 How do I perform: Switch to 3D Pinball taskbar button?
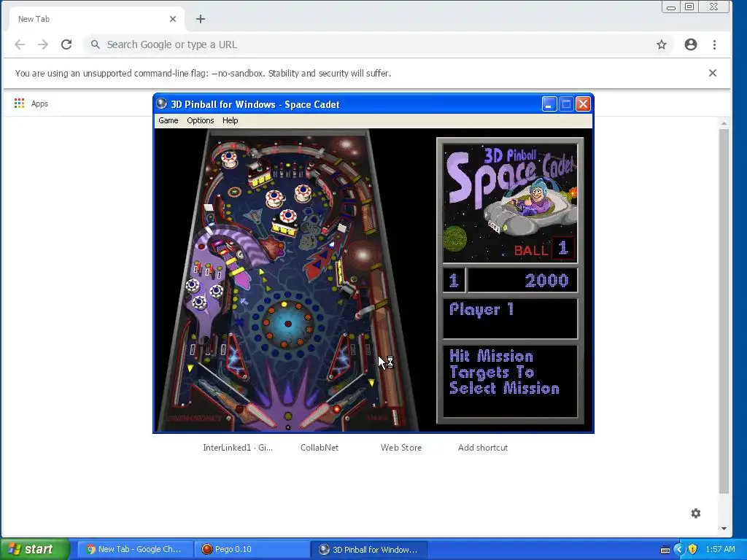[x=369, y=549]
